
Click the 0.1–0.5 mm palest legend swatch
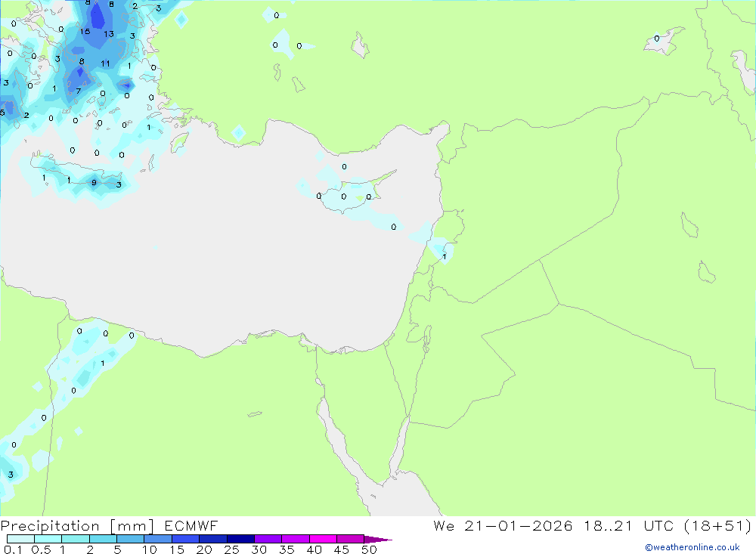point(20,539)
